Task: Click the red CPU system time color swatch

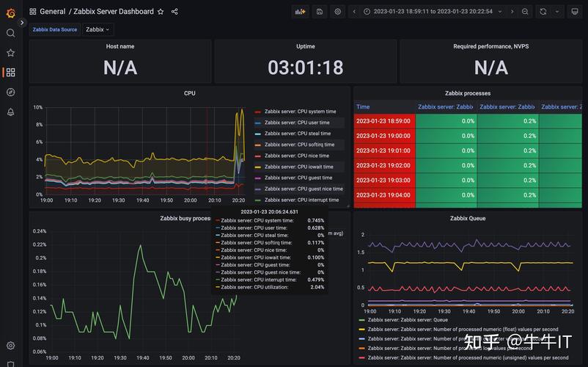Action: (257, 112)
